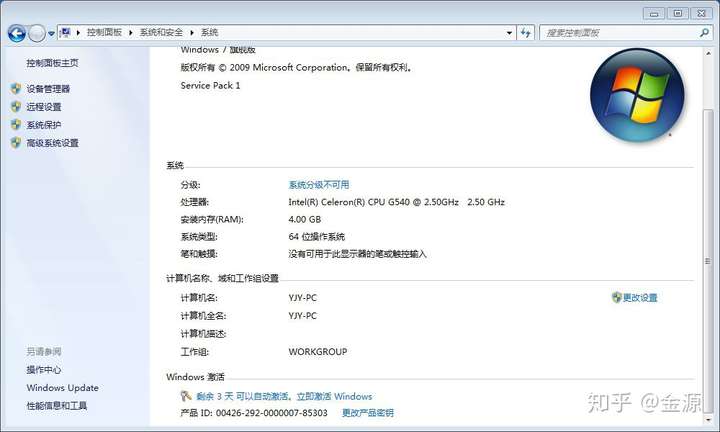The width and height of the screenshot is (720, 432).
Task: Expand arrow after 控制面板 breadcrumb
Action: [x=131, y=33]
